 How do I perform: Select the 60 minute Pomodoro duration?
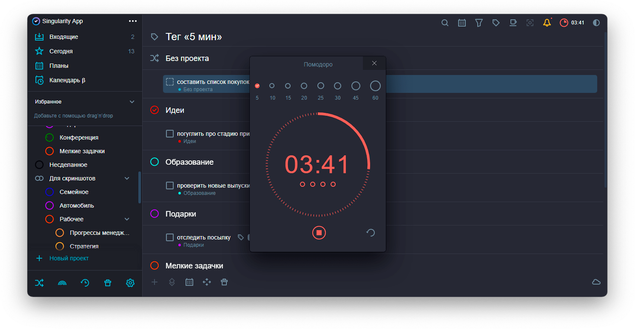[x=375, y=86]
